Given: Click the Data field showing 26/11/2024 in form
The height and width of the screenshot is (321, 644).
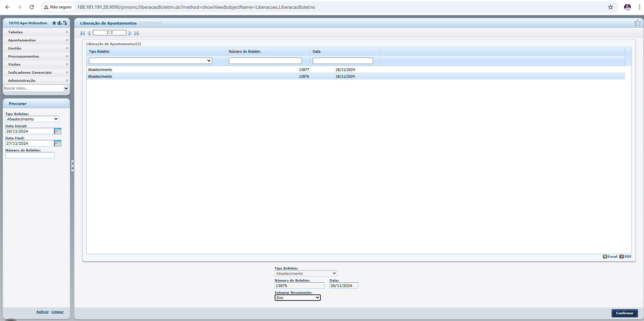Looking at the screenshot, I should coord(344,286).
